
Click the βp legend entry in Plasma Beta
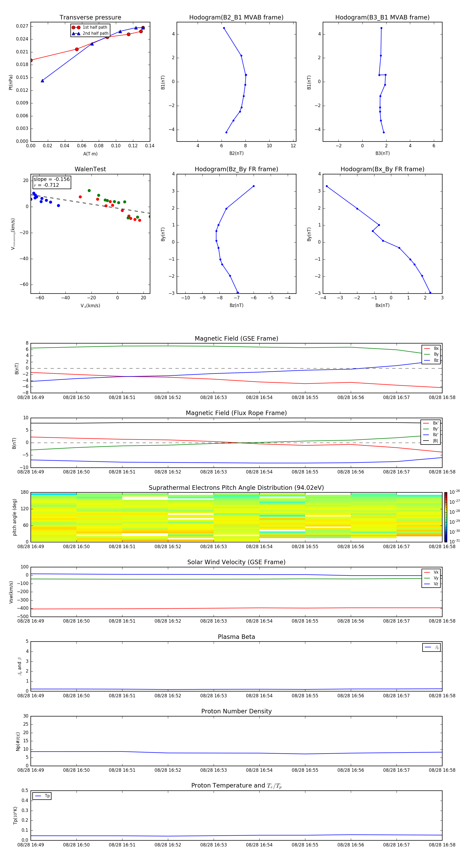click(x=431, y=647)
